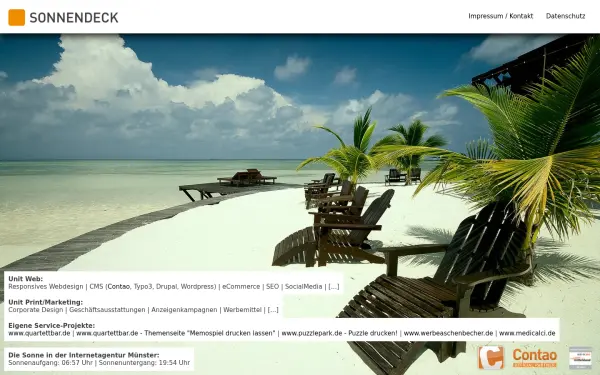Viewport: 600px width, 375px height.
Task: Click the 'Corporate Design' text
Action: [x=36, y=310]
